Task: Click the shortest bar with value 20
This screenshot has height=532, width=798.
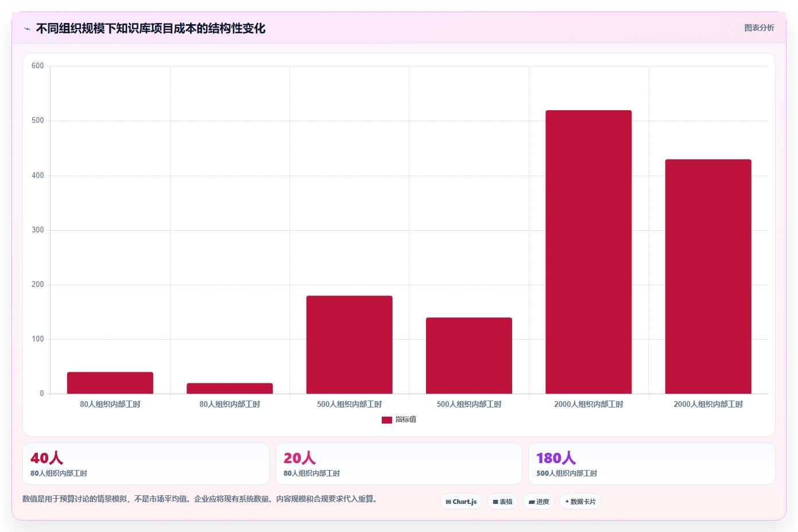Action: pyautogui.click(x=230, y=389)
